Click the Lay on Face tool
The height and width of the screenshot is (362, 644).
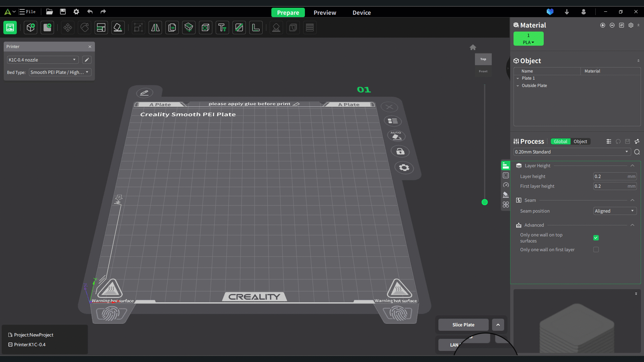(x=118, y=28)
